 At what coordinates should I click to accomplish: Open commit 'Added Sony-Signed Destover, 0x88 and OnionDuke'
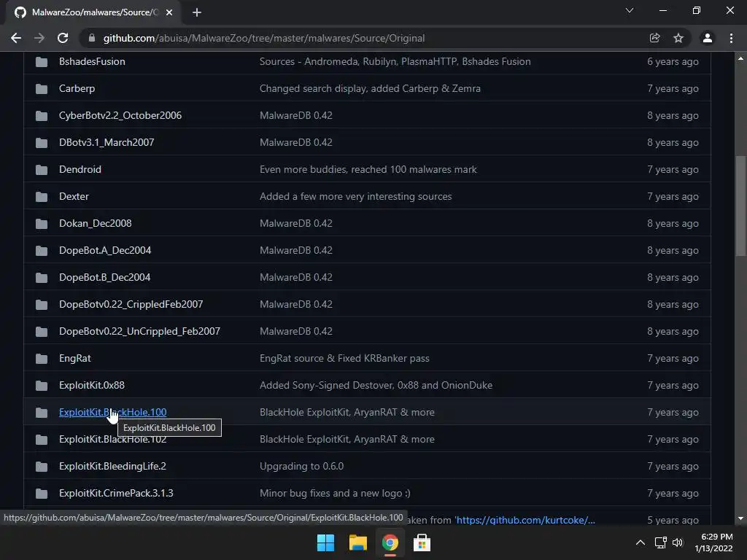click(376, 385)
